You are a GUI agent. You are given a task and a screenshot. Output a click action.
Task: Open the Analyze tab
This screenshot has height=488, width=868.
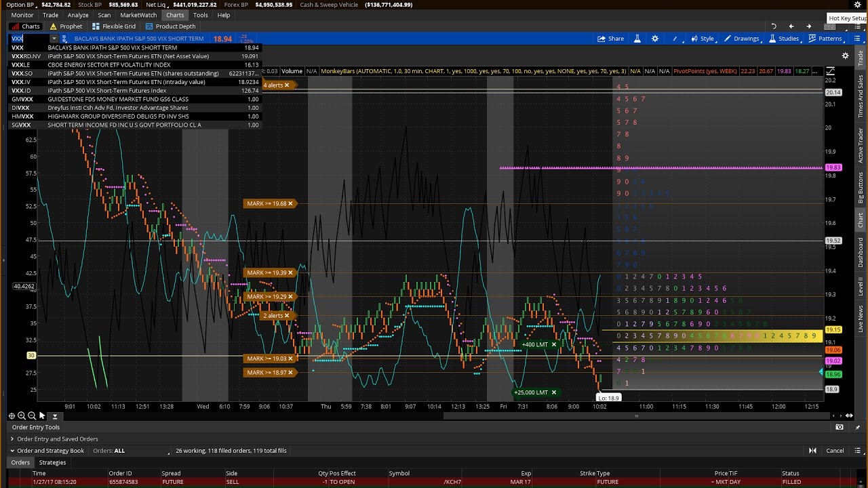point(78,15)
